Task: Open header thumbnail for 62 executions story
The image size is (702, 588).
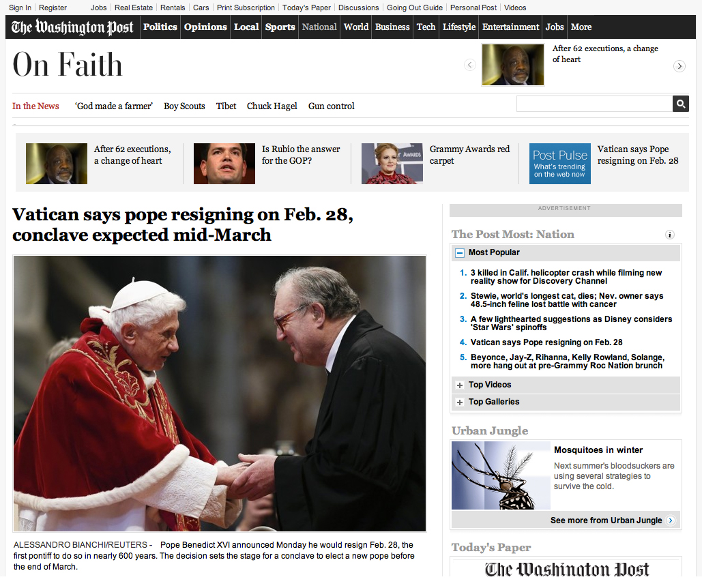Action: coord(513,64)
